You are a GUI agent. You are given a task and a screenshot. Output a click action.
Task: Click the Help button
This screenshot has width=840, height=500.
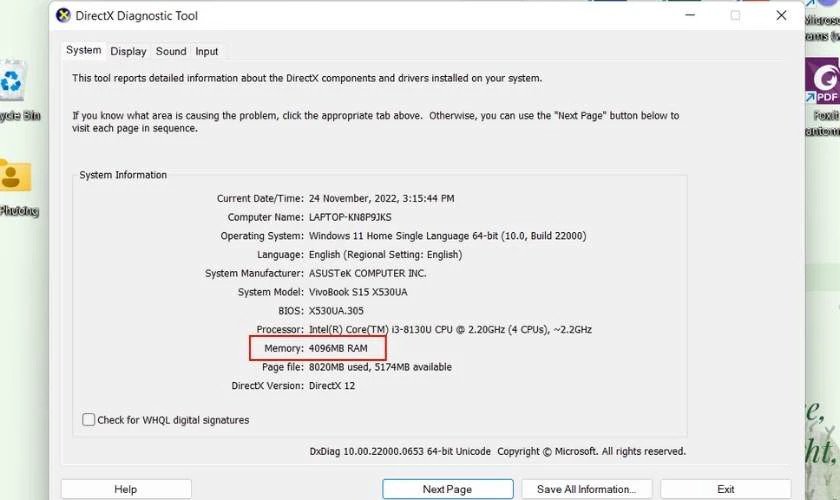[126, 489]
